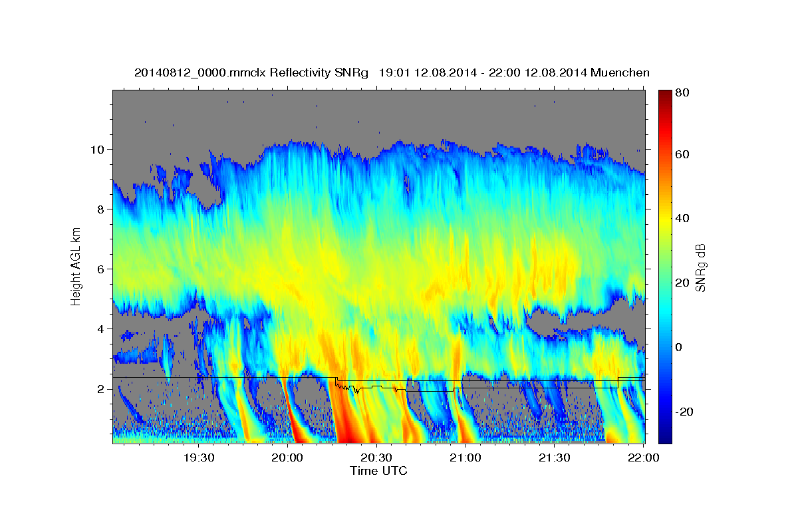Click the 20:30 time tick label

click(376, 458)
